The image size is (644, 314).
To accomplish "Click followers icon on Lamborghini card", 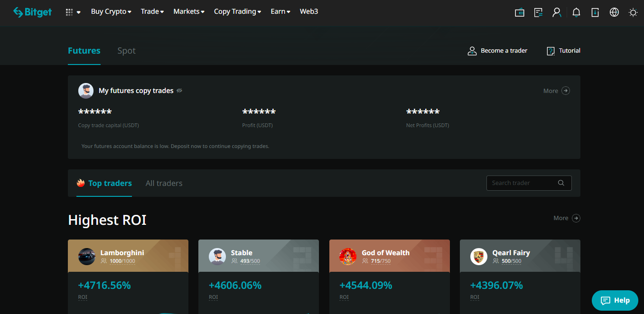I will 104,261.
